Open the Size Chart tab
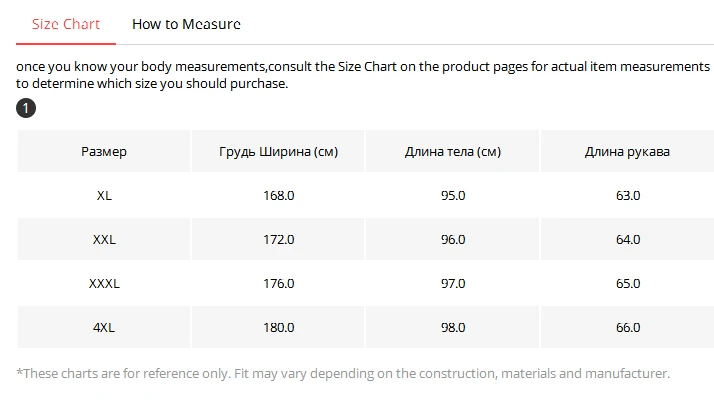The image size is (714, 413). point(66,24)
